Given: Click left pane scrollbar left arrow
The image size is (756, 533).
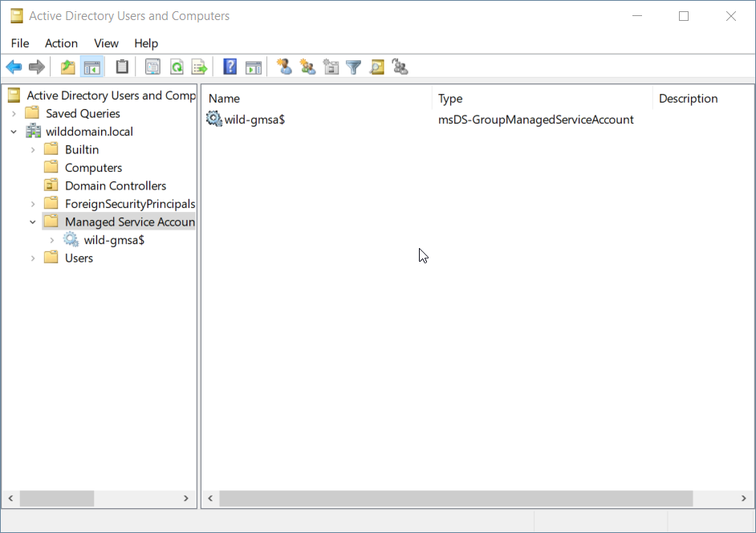Looking at the screenshot, I should (10, 498).
